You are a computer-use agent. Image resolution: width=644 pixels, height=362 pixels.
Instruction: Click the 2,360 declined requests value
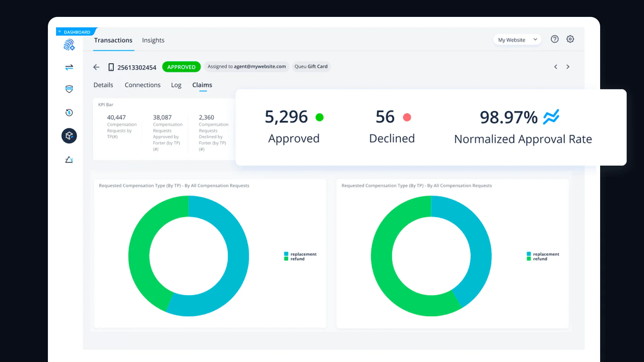pyautogui.click(x=206, y=117)
